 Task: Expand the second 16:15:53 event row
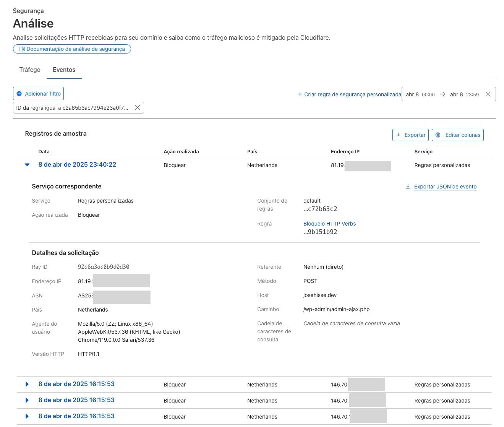point(27,400)
